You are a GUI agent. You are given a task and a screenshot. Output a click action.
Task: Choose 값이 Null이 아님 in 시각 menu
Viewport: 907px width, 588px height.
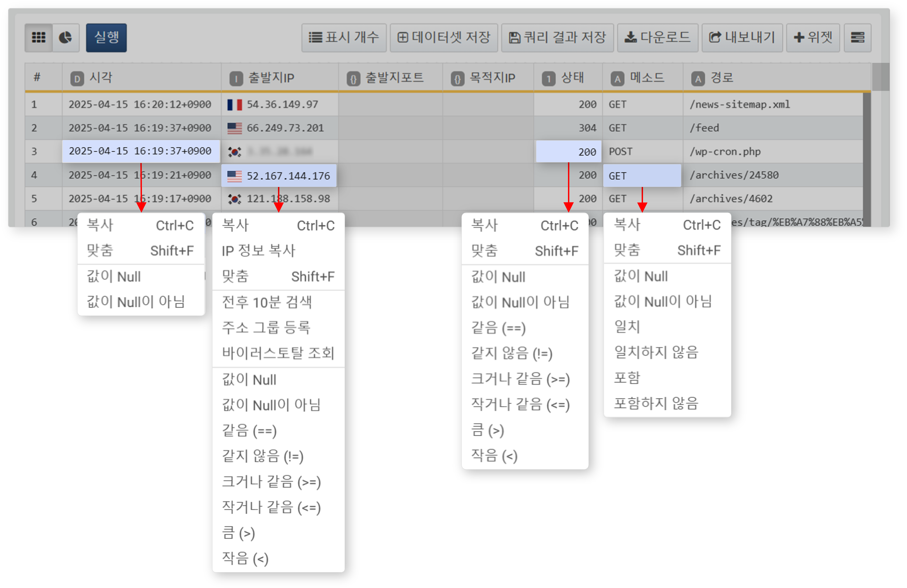[141, 302]
